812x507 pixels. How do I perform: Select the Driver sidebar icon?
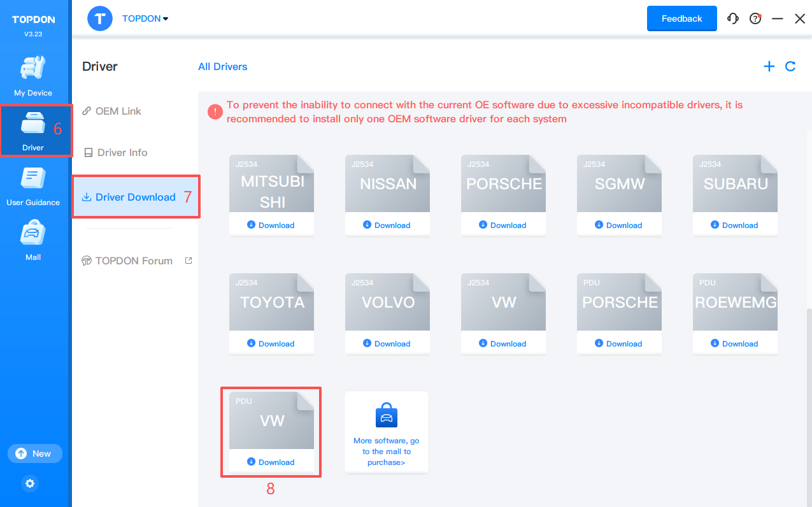(x=33, y=131)
